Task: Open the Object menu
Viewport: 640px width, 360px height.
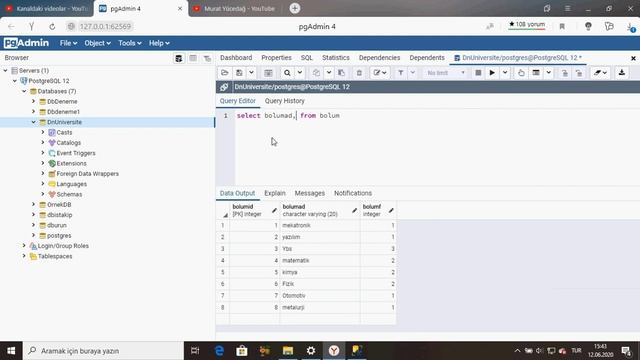Action: click(97, 43)
